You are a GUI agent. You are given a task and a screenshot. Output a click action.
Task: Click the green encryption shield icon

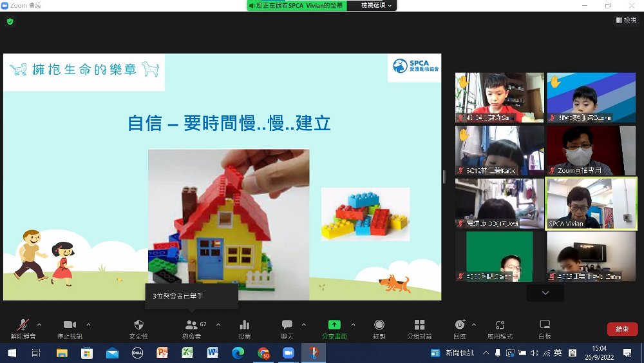click(10, 21)
